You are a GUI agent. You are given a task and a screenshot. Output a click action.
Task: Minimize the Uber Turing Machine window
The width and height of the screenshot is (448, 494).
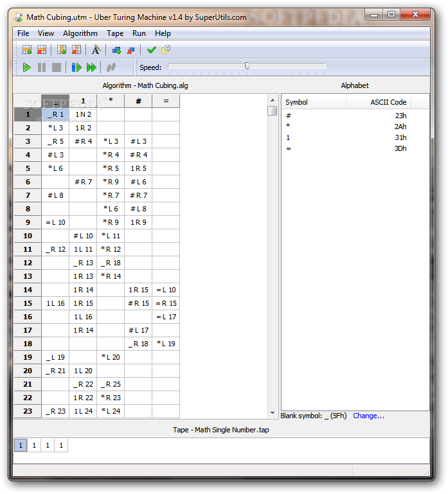pos(374,15)
